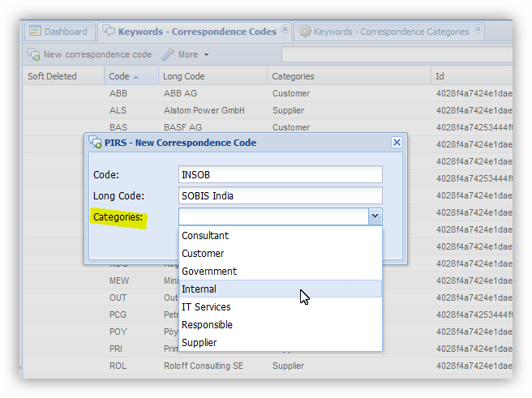Screen dimensions: 532x398
Task: Open the Dashboard tab
Action: pos(58,32)
